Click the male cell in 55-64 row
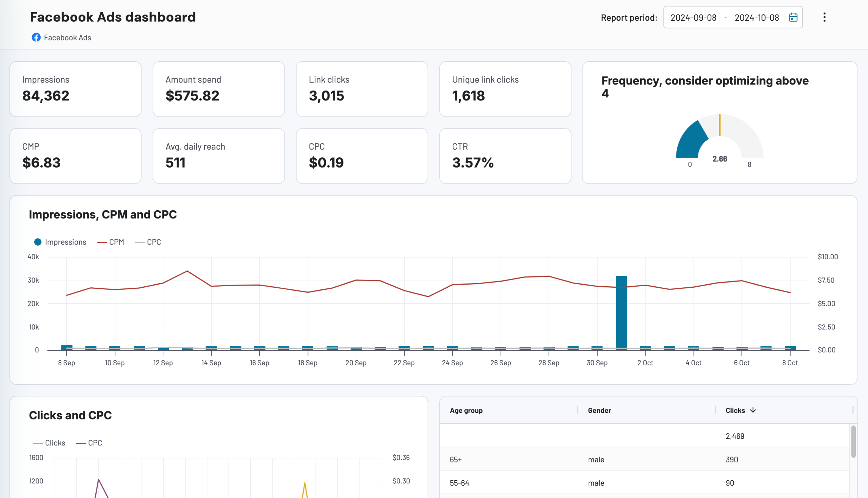 point(596,483)
